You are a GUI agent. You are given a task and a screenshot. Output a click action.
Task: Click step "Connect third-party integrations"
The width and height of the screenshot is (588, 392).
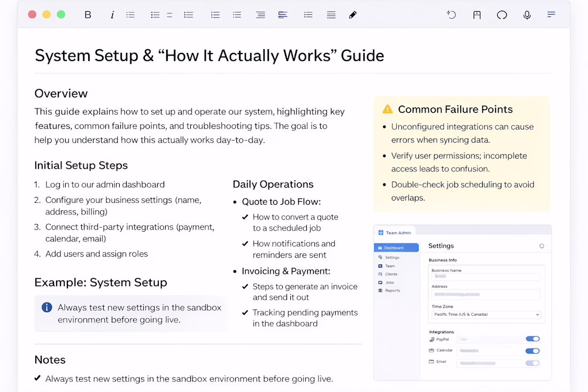(x=130, y=233)
